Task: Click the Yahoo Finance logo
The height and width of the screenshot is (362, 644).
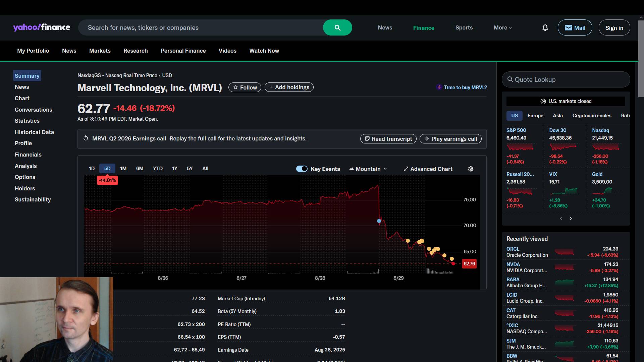Action: point(42,27)
